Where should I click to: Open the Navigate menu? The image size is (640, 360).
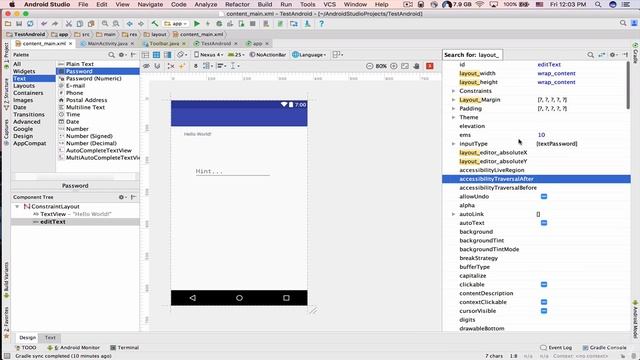coord(150,4)
